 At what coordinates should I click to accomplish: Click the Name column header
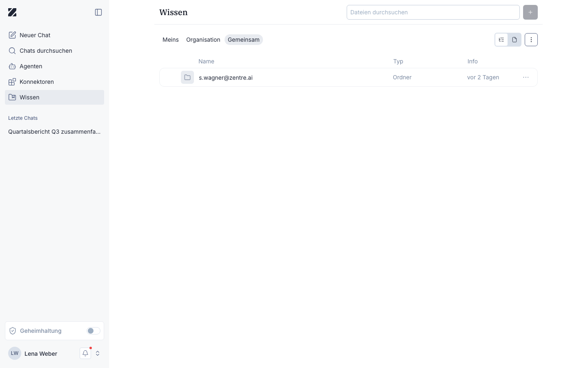pos(206,61)
